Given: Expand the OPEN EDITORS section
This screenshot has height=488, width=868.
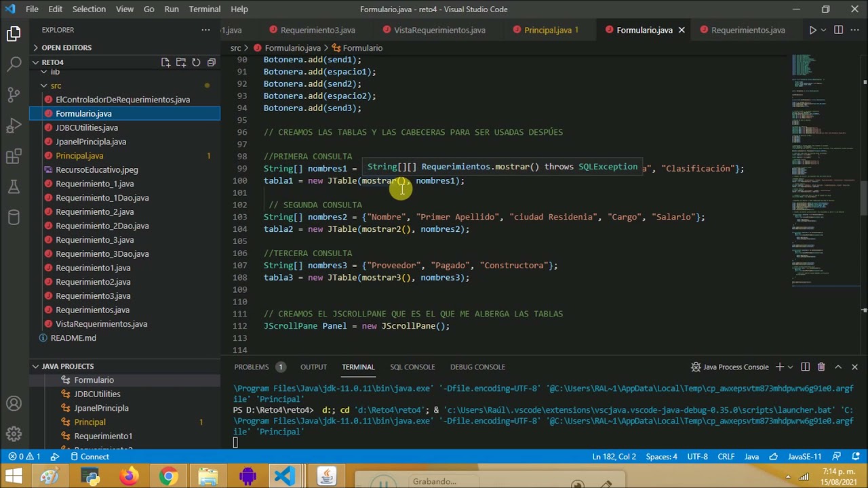Looking at the screenshot, I should [x=66, y=47].
